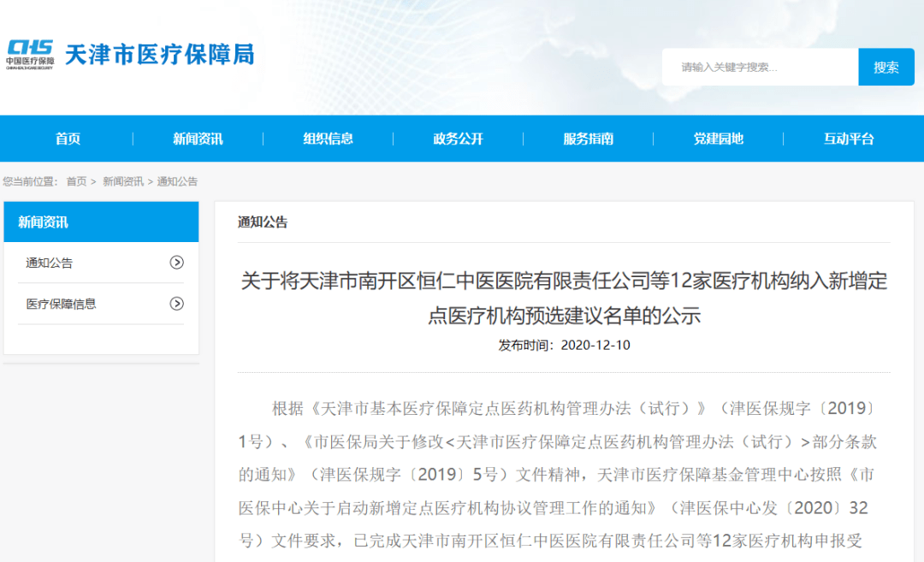Open the 新闻资讯 navigation menu item
Viewport: 924px width, 562px height.
[198, 139]
